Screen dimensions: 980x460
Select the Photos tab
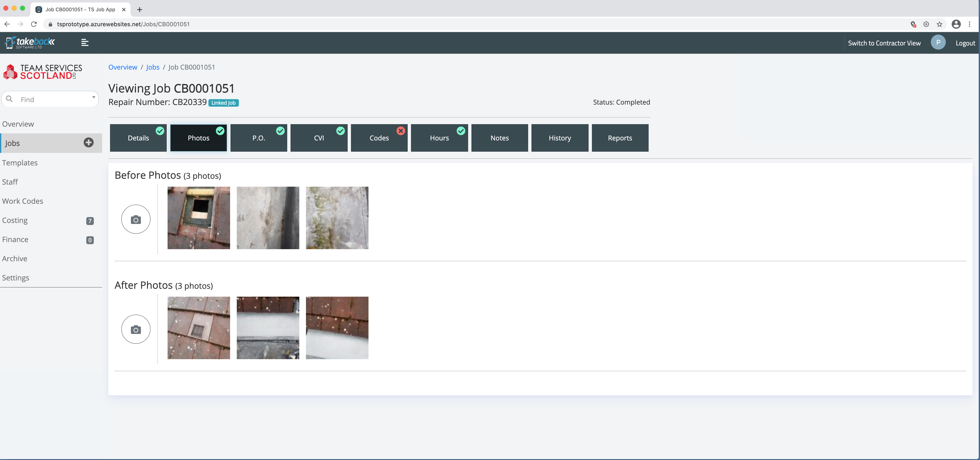(x=199, y=138)
